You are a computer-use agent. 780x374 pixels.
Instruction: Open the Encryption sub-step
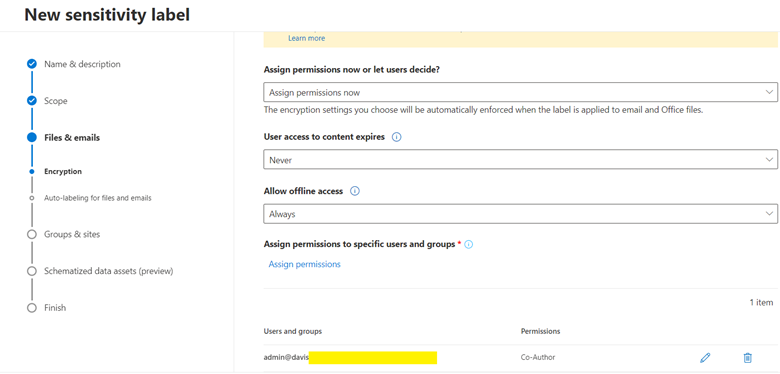[x=63, y=172]
